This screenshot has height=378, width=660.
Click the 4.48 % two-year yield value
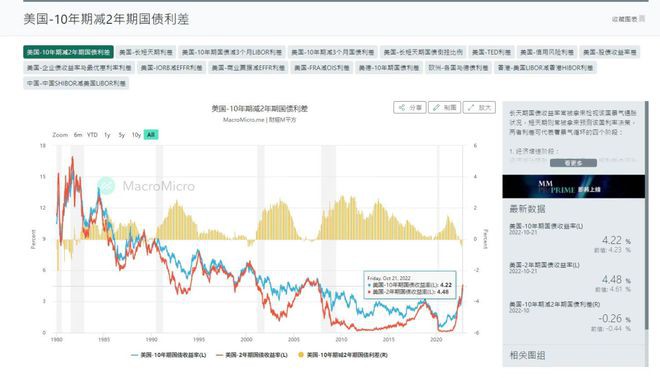tap(616, 280)
